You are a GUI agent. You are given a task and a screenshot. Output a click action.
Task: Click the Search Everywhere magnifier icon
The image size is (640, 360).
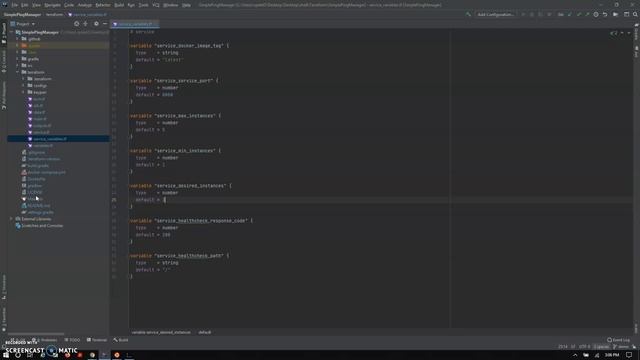(635, 15)
